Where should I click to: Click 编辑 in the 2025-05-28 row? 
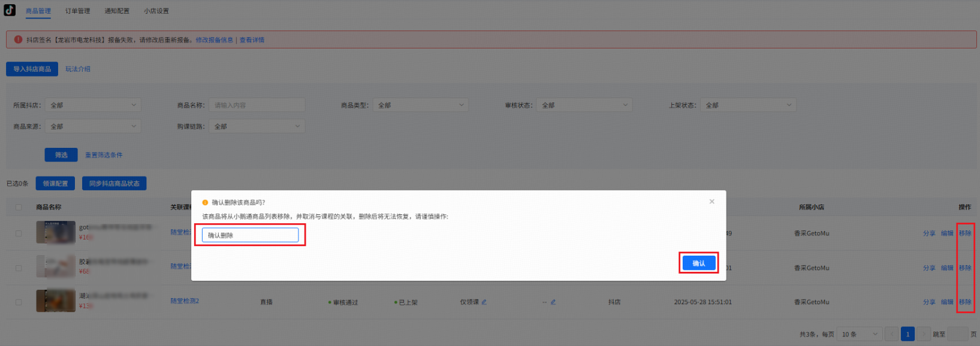pos(947,302)
